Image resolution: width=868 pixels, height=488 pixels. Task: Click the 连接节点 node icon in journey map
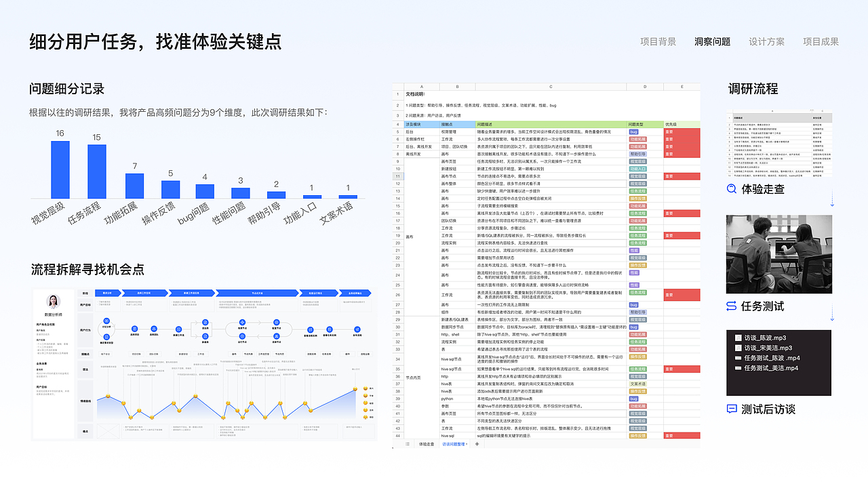pyautogui.click(x=277, y=336)
